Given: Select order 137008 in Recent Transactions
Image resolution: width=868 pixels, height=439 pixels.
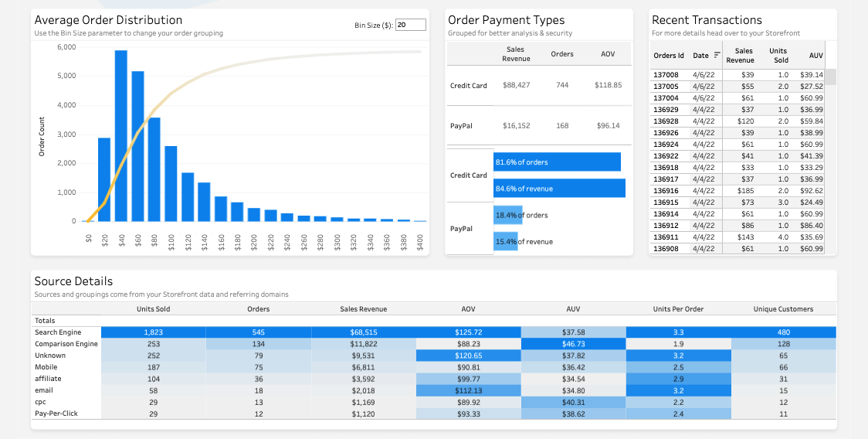Looking at the screenshot, I should (x=737, y=75).
